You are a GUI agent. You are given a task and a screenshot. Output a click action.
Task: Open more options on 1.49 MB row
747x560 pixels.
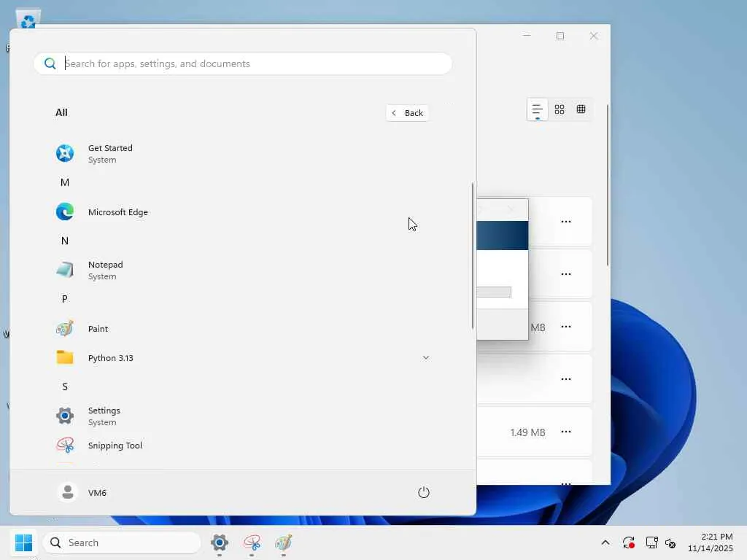(566, 432)
